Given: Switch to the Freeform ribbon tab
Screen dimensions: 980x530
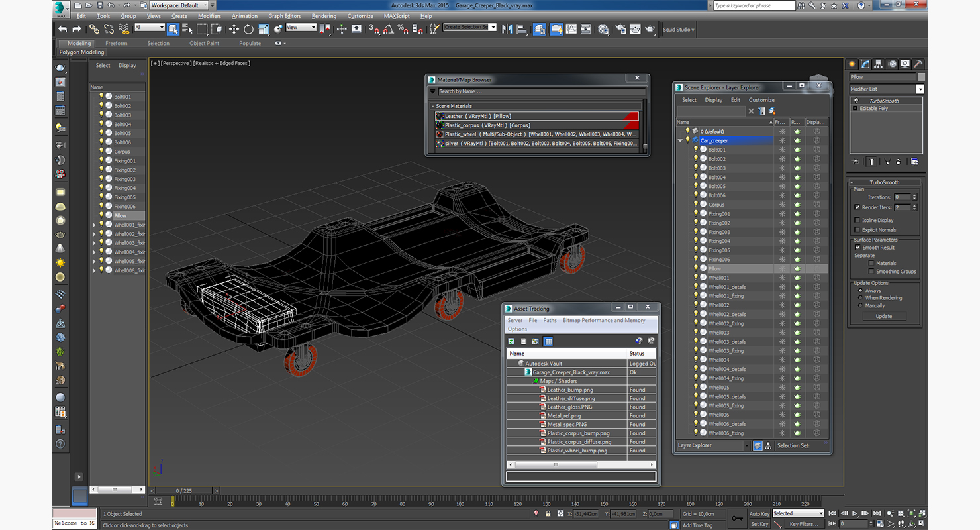Looking at the screenshot, I should (x=117, y=43).
